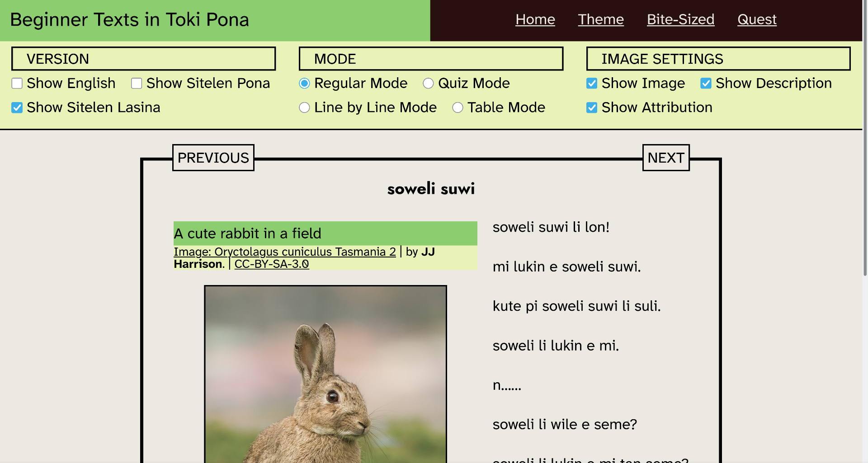The image size is (868, 463).
Task: Open the Oryctolagus cuniculus Tasmania 2 image link
Action: 284,252
